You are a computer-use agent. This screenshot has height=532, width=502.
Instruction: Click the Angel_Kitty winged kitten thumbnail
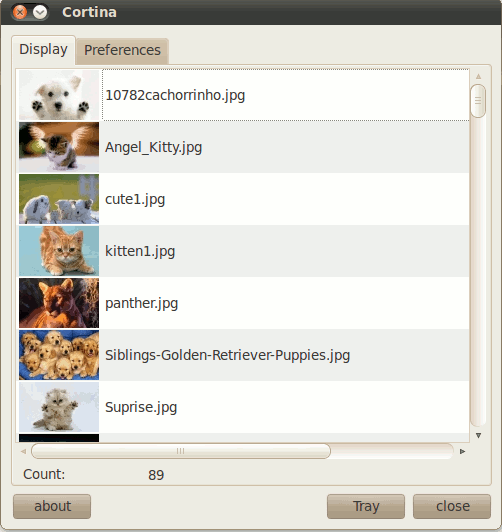59,147
